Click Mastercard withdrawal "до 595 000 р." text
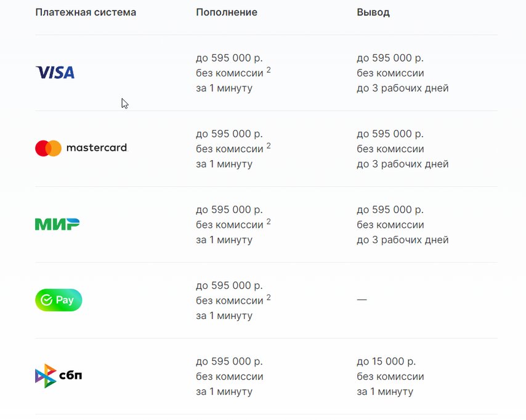Image resolution: width=526 pixels, height=420 pixels. pyautogui.click(x=390, y=134)
